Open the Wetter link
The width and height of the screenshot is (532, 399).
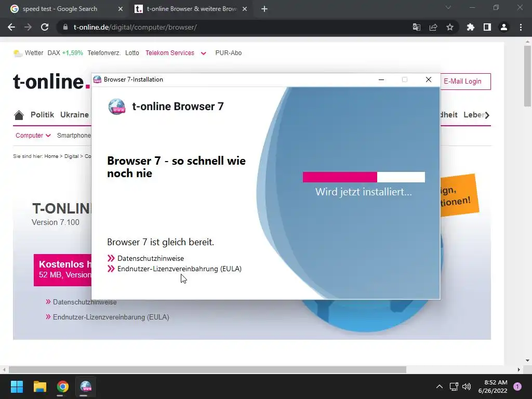(34, 53)
